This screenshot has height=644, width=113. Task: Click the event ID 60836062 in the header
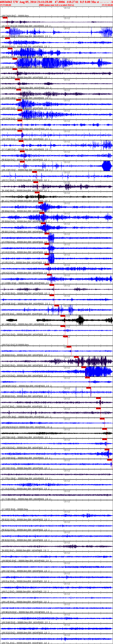(x=6, y=2)
